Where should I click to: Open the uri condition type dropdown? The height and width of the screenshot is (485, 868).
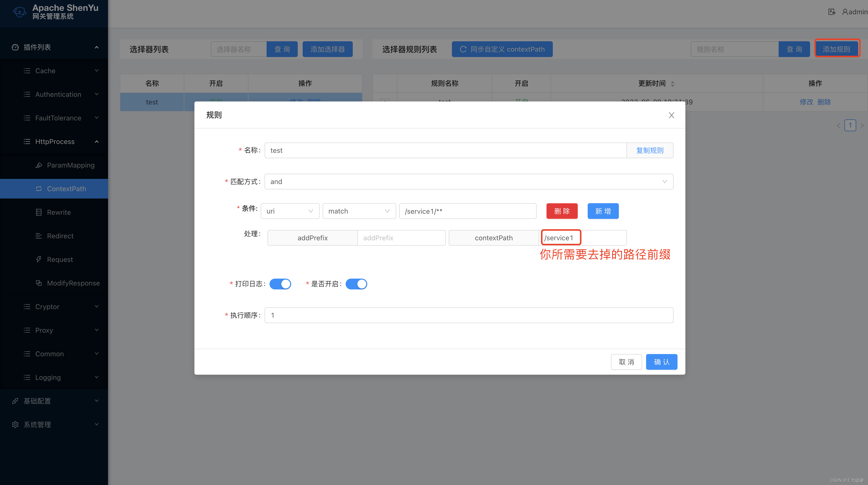290,211
